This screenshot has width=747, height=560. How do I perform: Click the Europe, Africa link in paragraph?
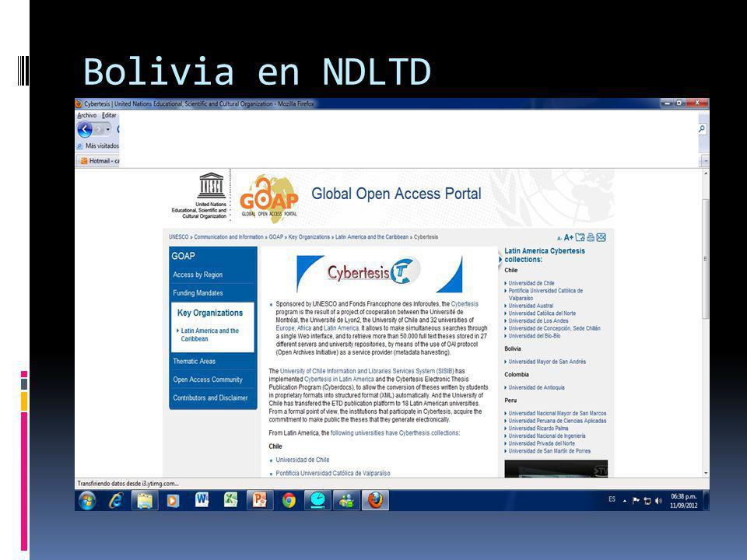[x=293, y=328]
